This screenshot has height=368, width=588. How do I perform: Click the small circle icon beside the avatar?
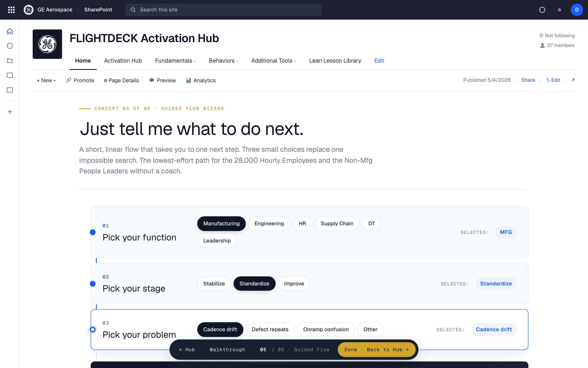(x=559, y=10)
